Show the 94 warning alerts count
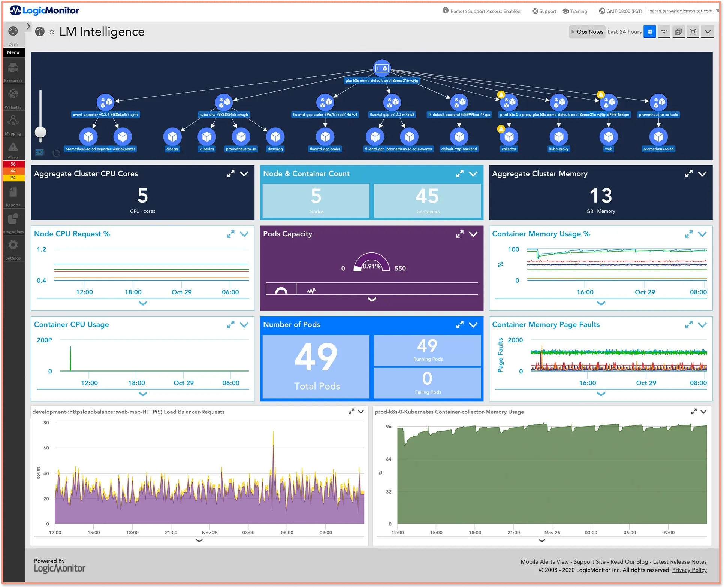The image size is (724, 588). click(13, 178)
